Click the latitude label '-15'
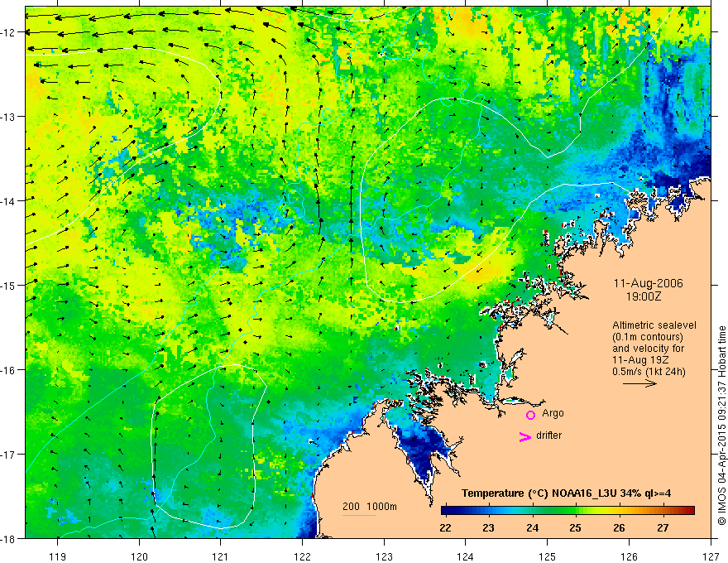728x563 pixels. point(9,285)
